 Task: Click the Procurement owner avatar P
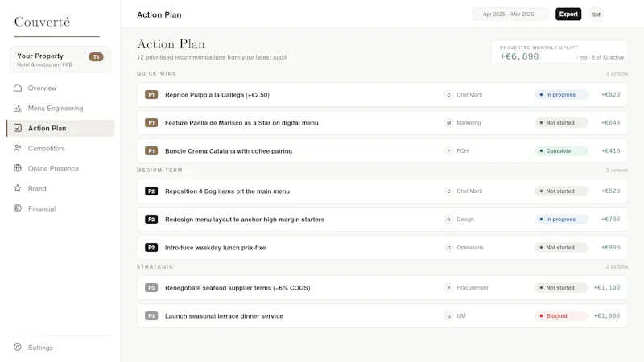click(448, 288)
